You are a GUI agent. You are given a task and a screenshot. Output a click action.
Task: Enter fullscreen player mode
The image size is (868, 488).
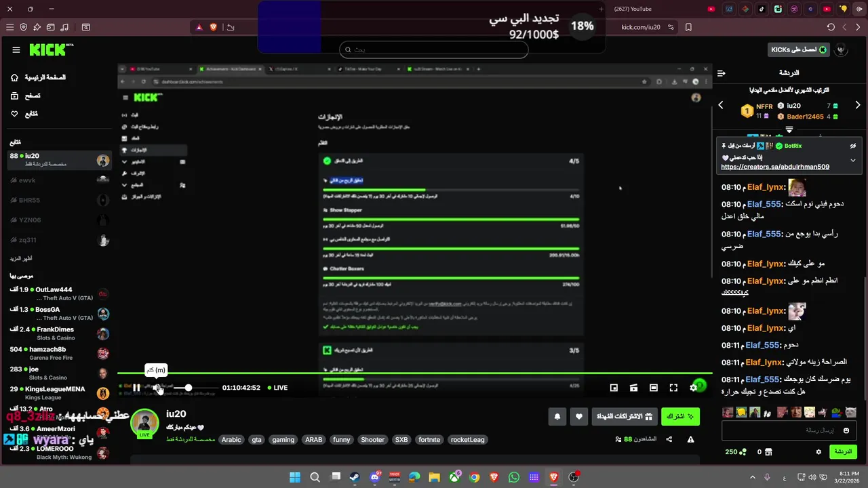(x=673, y=388)
